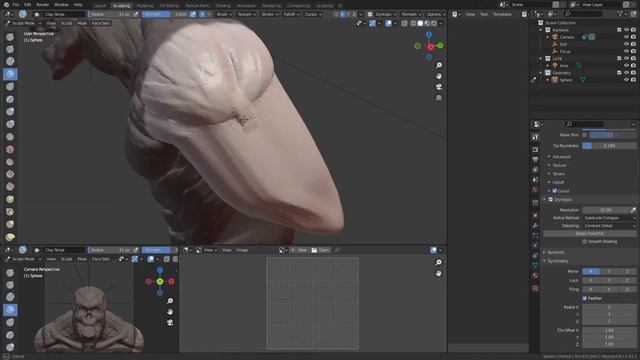Click the green Y axis on camera viewport gizmo
The image size is (640, 360).
(x=160, y=281)
